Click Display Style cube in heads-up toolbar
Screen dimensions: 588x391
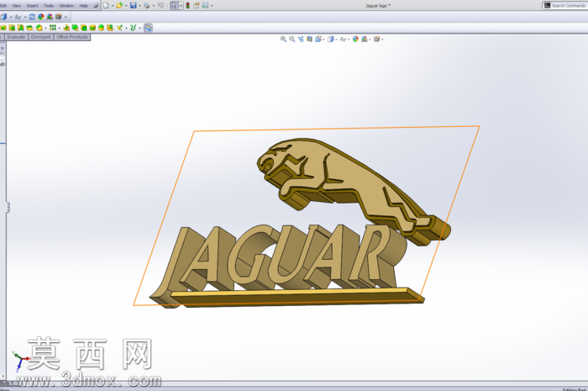click(x=331, y=39)
